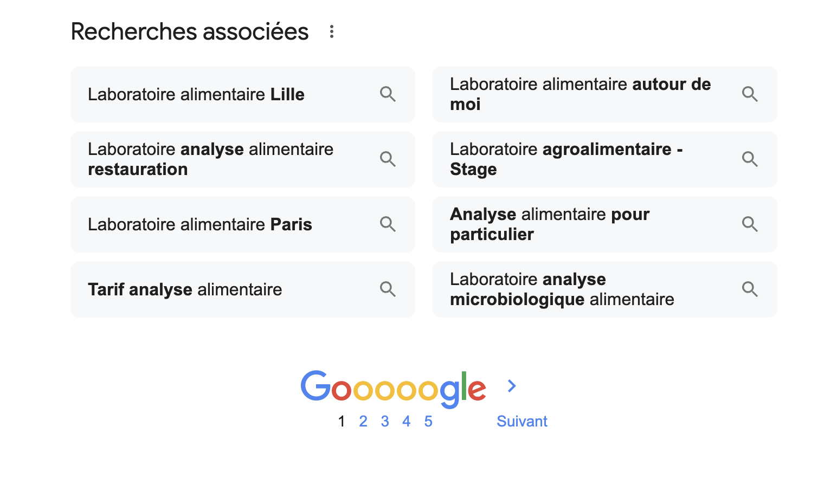This screenshot has width=837, height=504.
Task: Click magnifier next to Analyse alimentaire pour particulier
Action: [750, 224]
